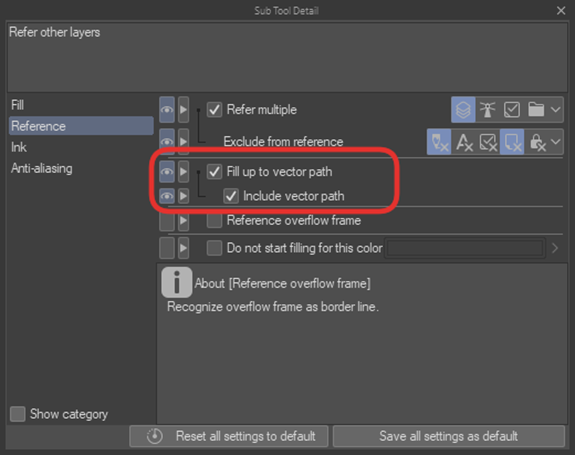Click Reset all settings to default
575x455 pixels.
pyautogui.click(x=229, y=436)
